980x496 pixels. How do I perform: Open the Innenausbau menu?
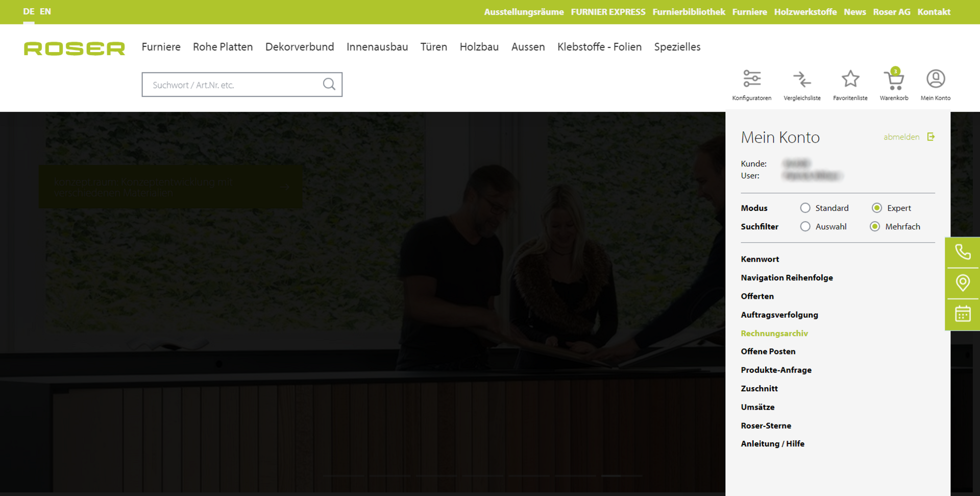[x=377, y=47]
